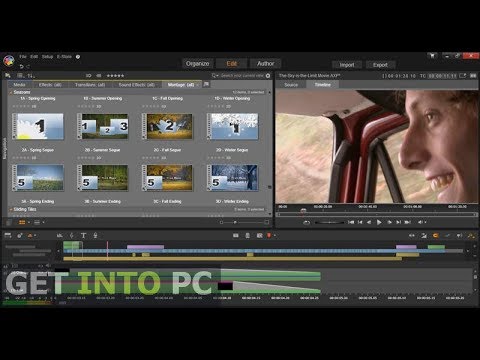Open preview volume dropdown
Image resolution: width=480 pixels, height=360 pixels.
coord(425,222)
